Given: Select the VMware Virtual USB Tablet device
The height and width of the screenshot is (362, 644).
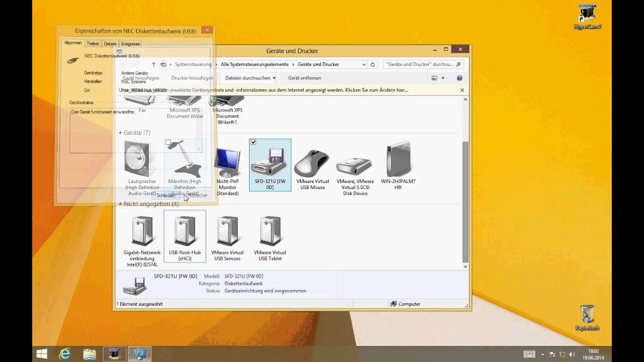Looking at the screenshot, I should click(270, 238).
